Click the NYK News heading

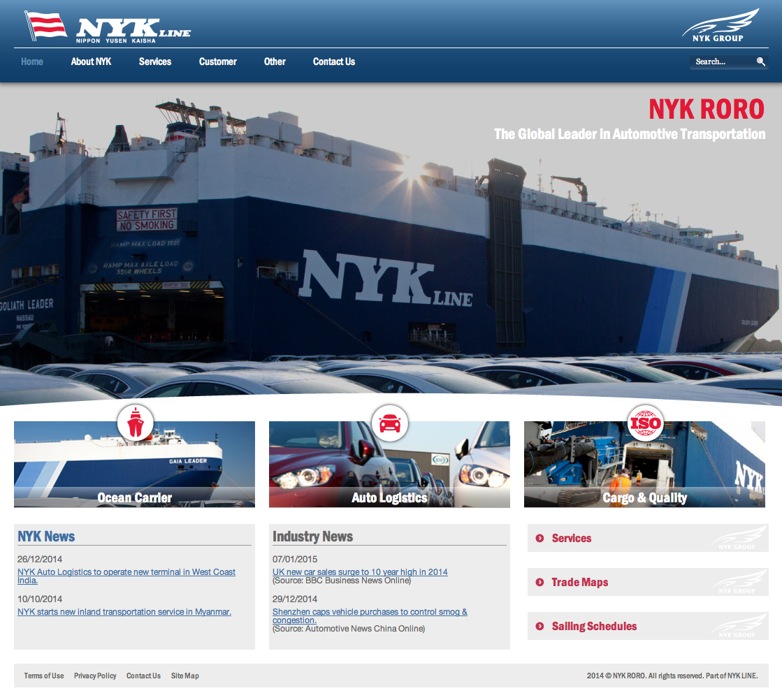[x=46, y=537]
